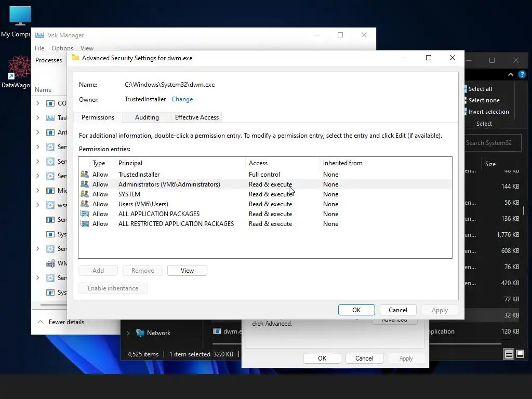
Task: Select the SYSTEM permission entry text
Action: pyautogui.click(x=129, y=194)
